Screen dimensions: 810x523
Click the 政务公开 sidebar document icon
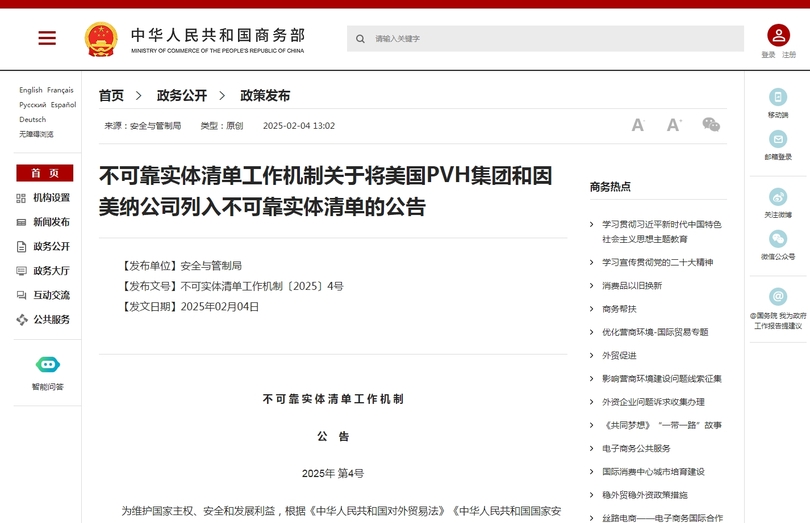click(x=21, y=247)
